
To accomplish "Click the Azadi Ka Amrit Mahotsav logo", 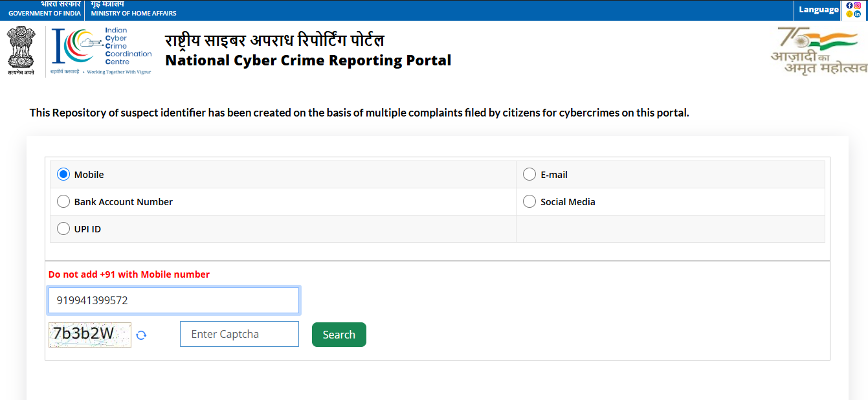I will pos(818,50).
